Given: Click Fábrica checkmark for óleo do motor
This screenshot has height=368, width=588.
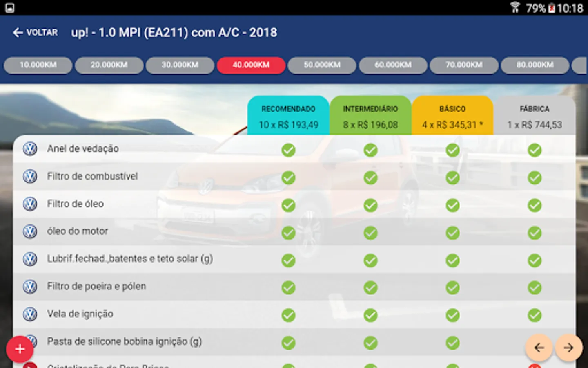Looking at the screenshot, I should tap(535, 233).
